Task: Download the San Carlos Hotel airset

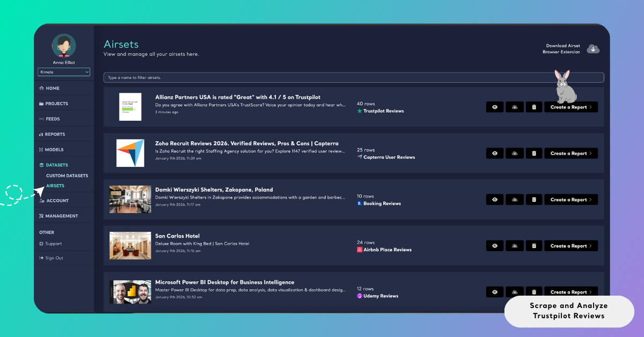Action: [514, 246]
